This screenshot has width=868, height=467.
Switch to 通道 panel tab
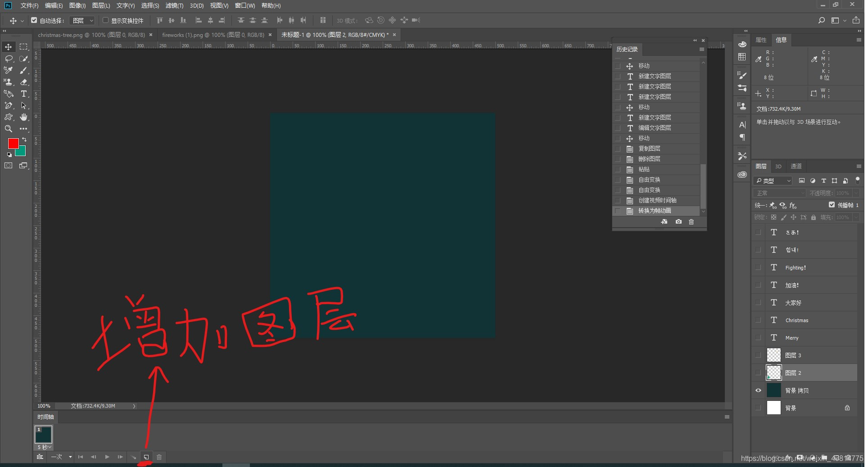tap(796, 166)
